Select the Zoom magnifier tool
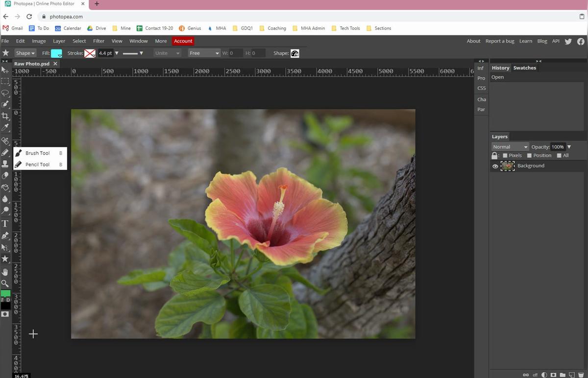588x378 pixels. point(5,283)
